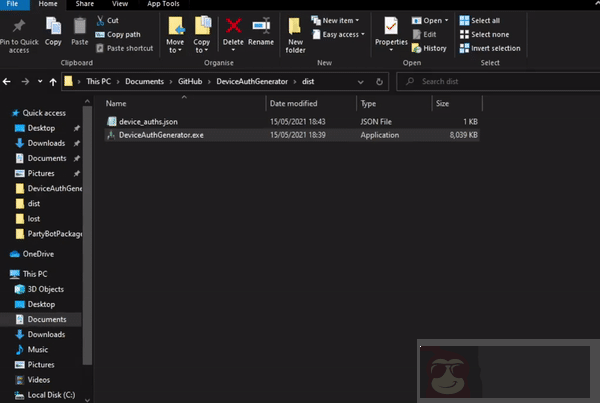Click Invert selection in the ribbon
Viewport: 600px width, 403px height.
(x=489, y=48)
